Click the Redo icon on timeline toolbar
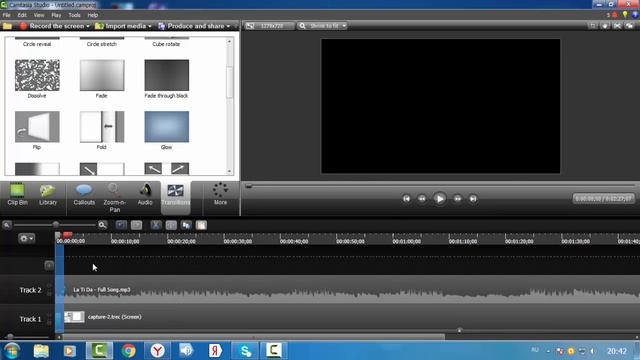Image resolution: width=640 pixels, height=360 pixels. coord(136,225)
